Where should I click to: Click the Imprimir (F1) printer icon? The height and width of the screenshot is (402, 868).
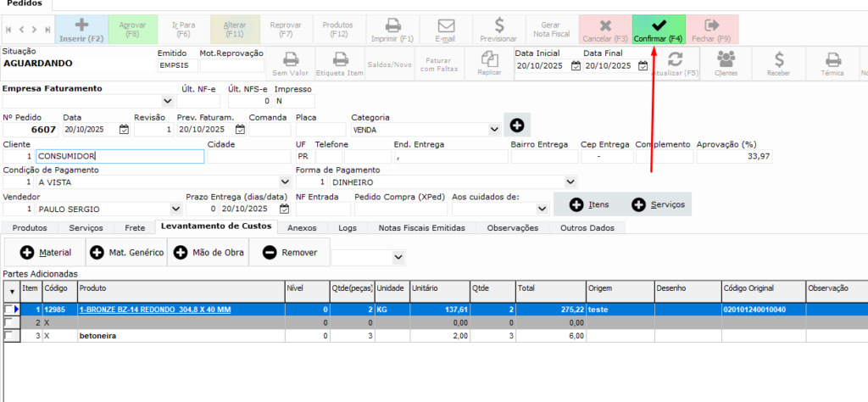[x=392, y=25]
